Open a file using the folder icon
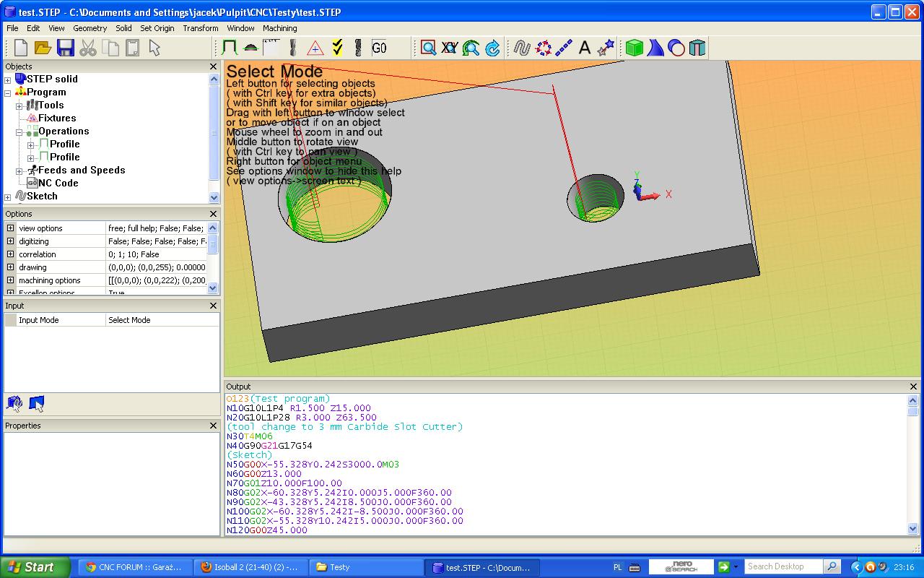The image size is (924, 578). (43, 48)
